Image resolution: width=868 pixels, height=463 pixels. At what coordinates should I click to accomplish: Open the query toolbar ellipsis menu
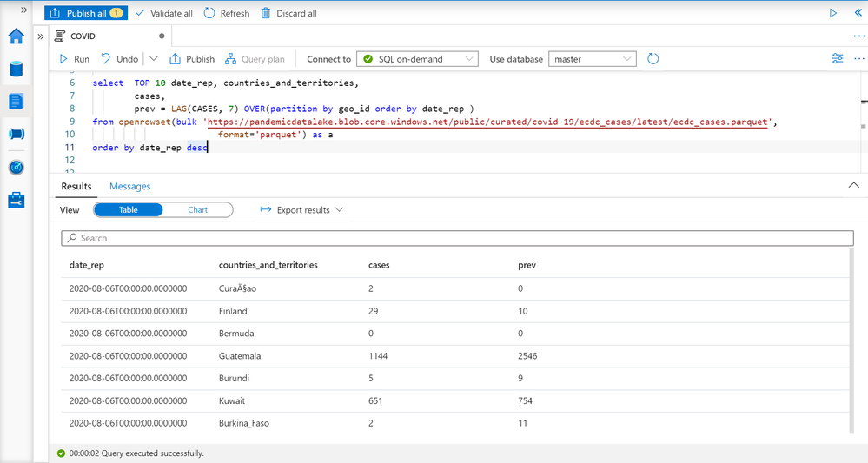point(858,59)
